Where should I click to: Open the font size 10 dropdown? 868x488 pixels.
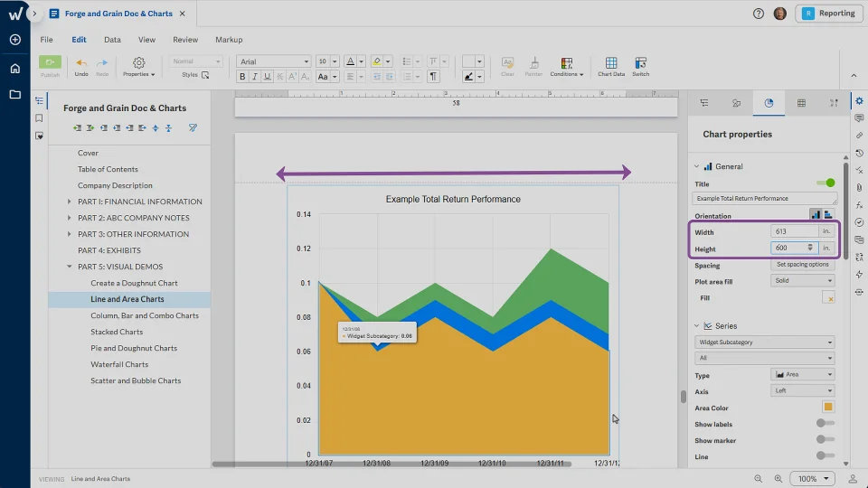pos(327,61)
